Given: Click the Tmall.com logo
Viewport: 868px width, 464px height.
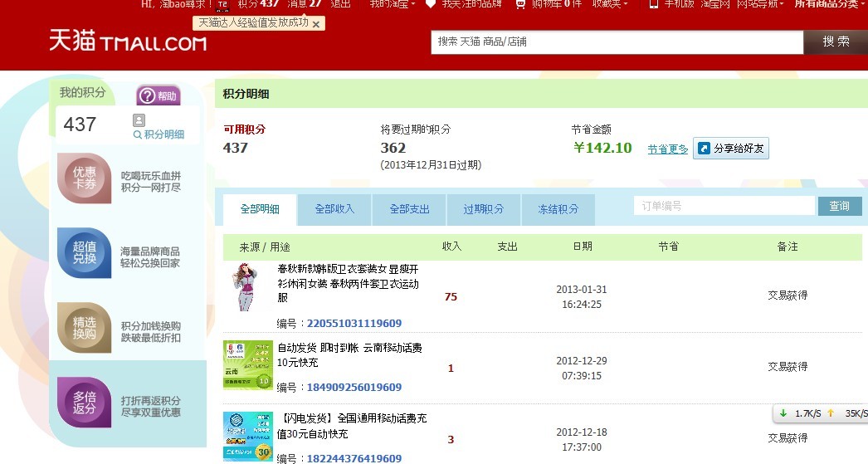Looking at the screenshot, I should point(128,41).
